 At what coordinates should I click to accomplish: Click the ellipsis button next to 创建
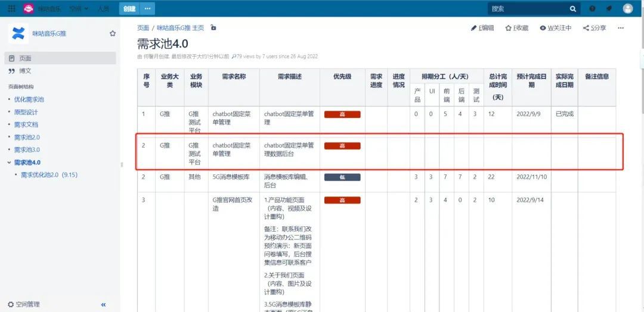[147, 8]
